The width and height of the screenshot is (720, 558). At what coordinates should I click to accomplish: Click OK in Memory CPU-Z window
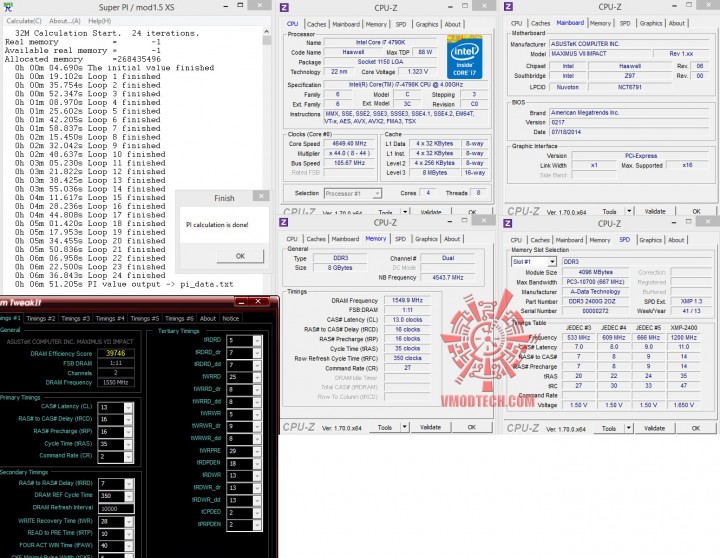472,428
